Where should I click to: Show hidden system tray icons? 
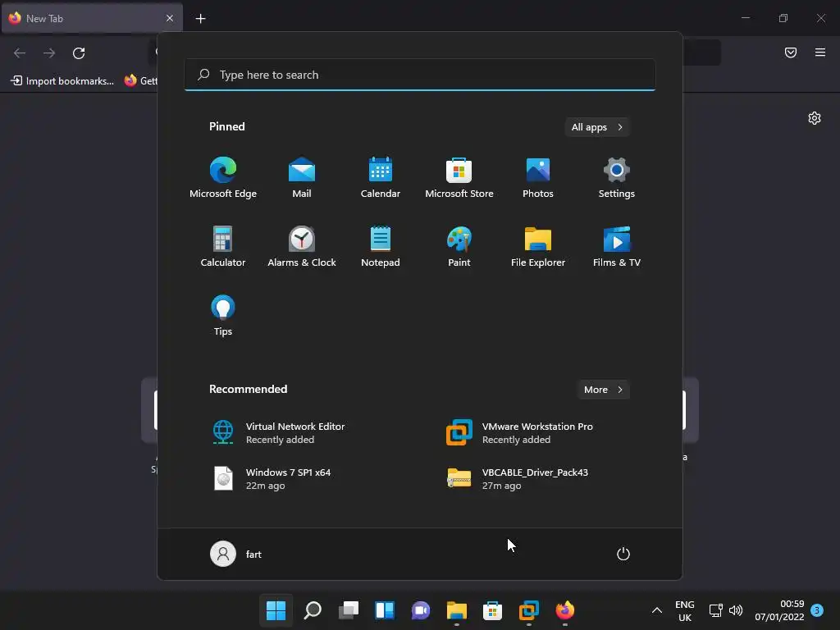[x=657, y=610]
